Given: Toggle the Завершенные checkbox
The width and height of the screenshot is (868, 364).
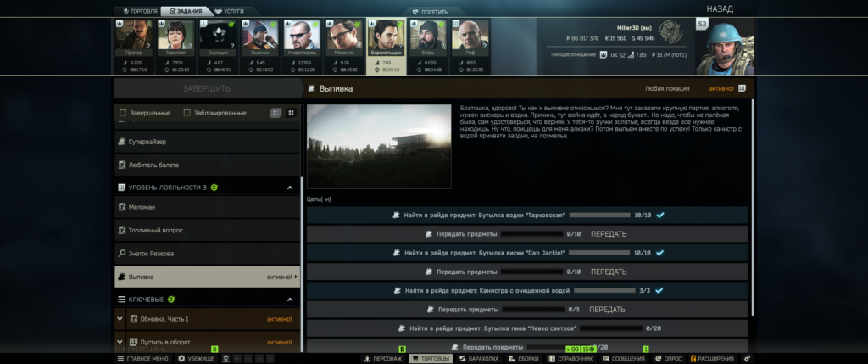Looking at the screenshot, I should pos(123,113).
